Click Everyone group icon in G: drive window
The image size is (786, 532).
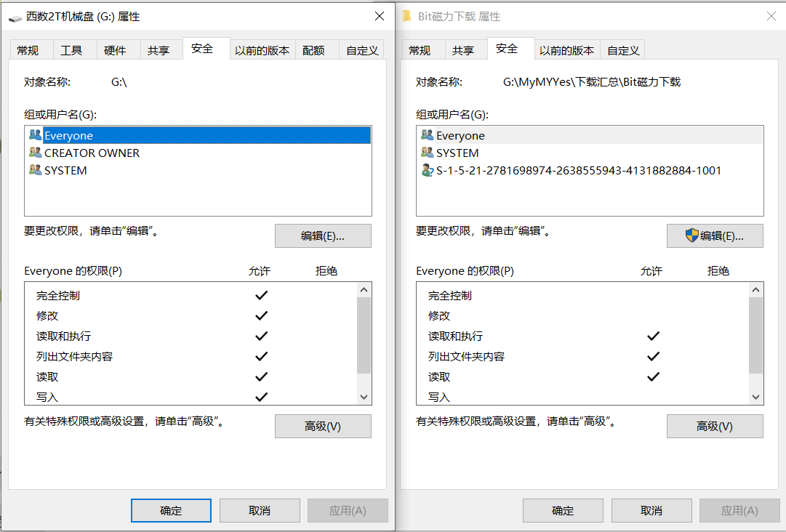tap(35, 134)
